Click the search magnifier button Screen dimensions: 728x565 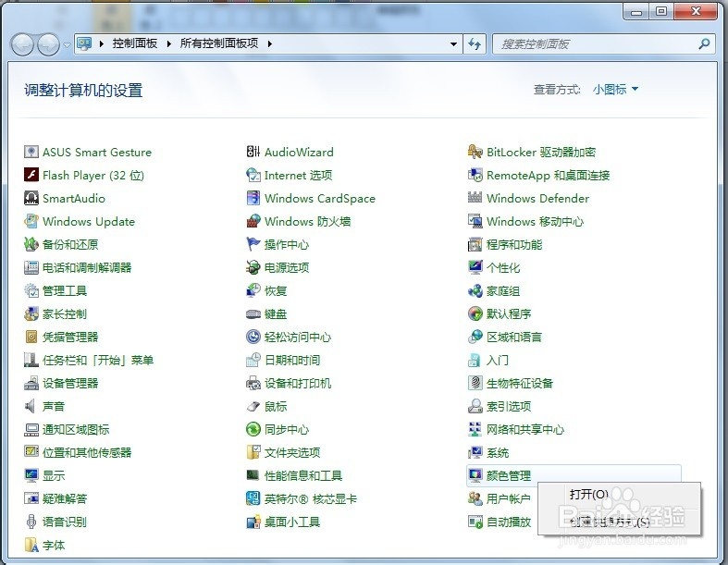click(704, 44)
